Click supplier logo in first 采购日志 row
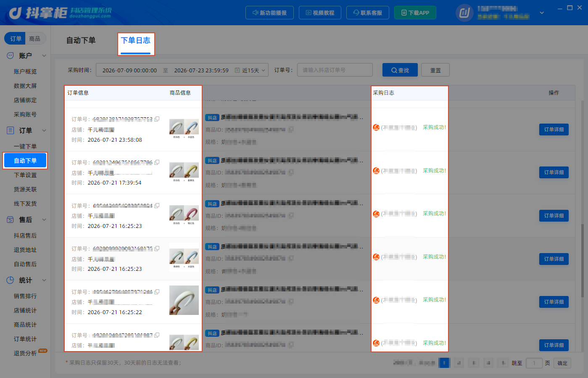The width and height of the screenshot is (588, 378). 376,127
